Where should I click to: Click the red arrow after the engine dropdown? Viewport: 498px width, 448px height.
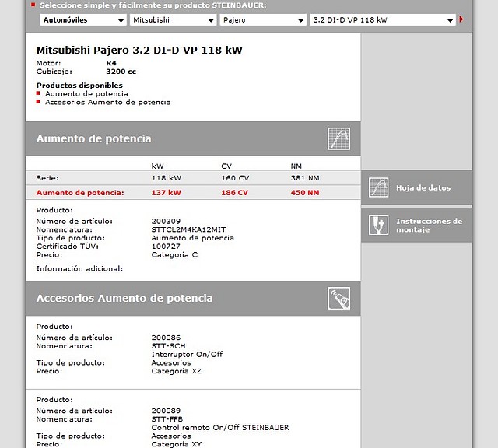[x=461, y=19]
